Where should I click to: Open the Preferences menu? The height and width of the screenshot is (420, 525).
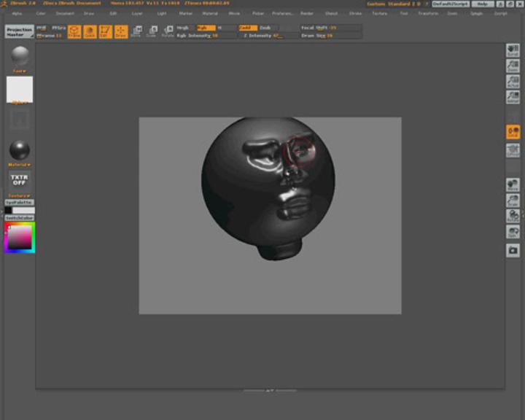point(282,13)
